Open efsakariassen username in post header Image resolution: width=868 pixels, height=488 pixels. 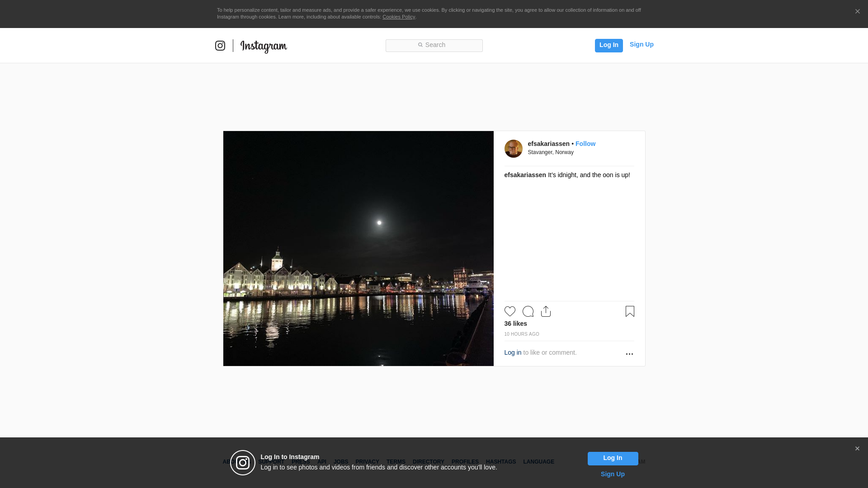548,144
